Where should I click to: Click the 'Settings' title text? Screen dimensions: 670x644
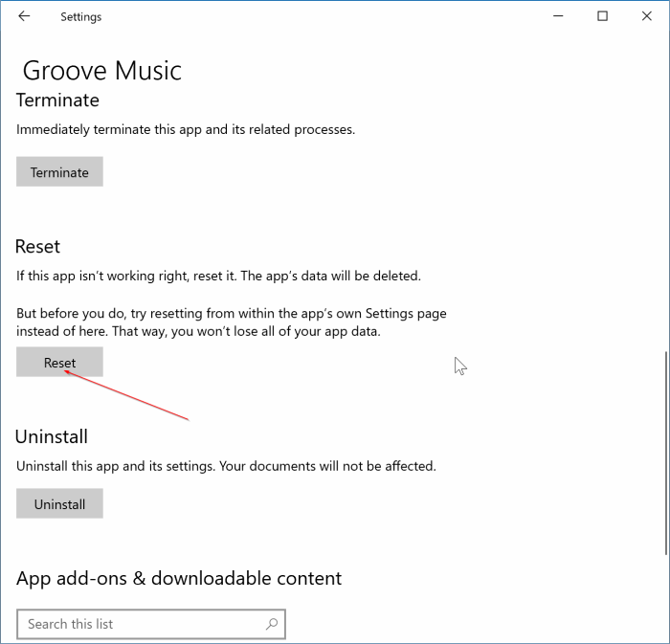(x=80, y=17)
